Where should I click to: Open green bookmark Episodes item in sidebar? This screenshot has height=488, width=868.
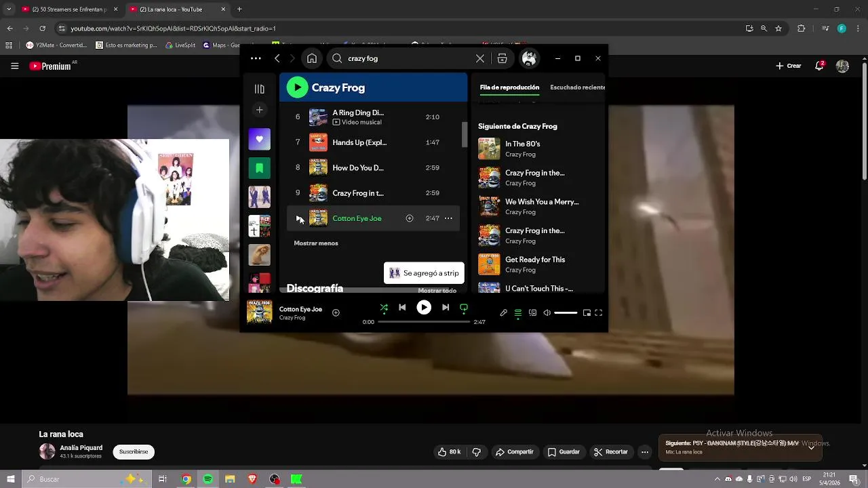click(259, 168)
